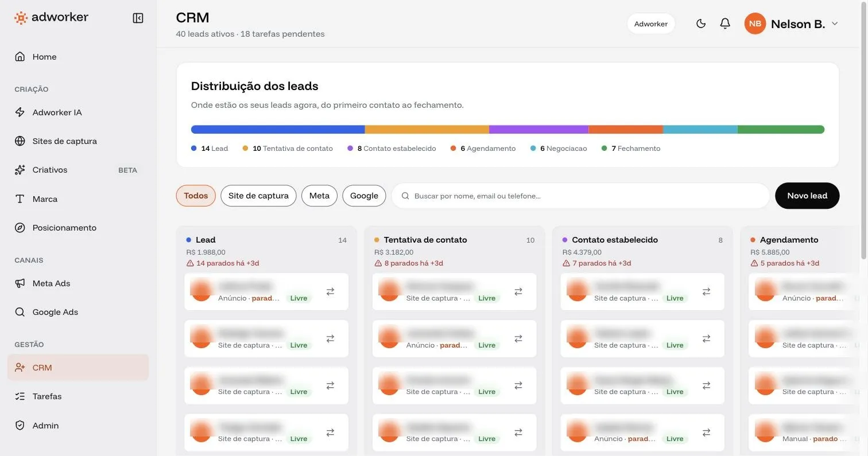Click the Tarefas checklist icon
This screenshot has width=868, height=456.
coord(20,396)
